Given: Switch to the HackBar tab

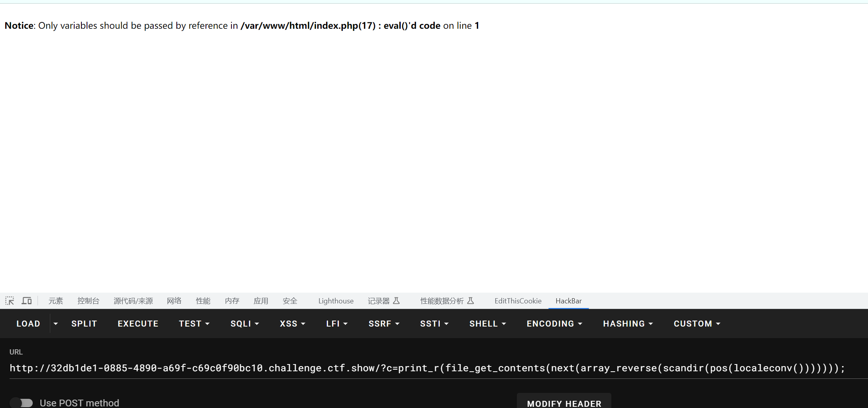Looking at the screenshot, I should [x=568, y=301].
